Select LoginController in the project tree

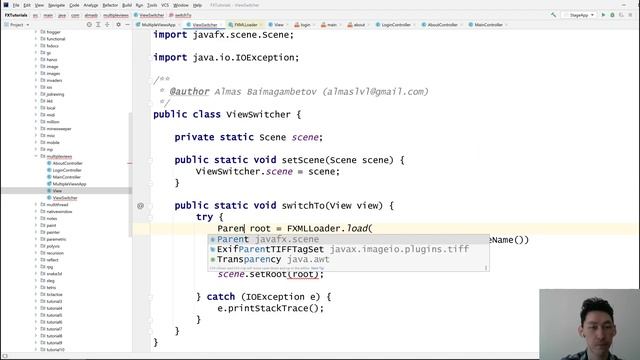pyautogui.click(x=64, y=170)
